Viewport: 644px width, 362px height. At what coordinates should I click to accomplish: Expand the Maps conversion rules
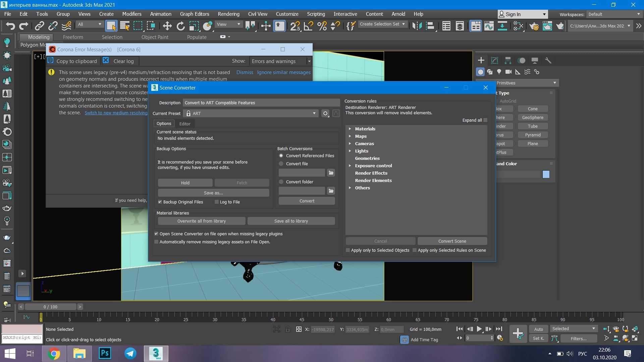click(350, 136)
